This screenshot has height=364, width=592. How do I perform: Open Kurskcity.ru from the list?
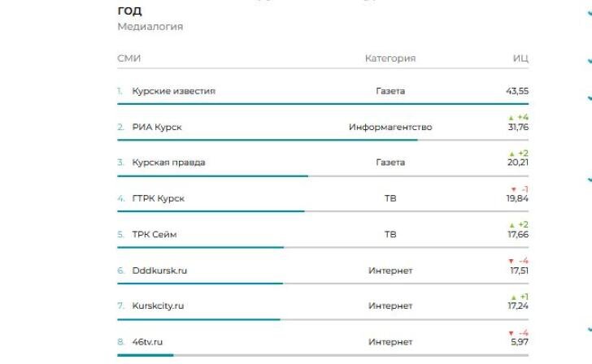pos(158,305)
